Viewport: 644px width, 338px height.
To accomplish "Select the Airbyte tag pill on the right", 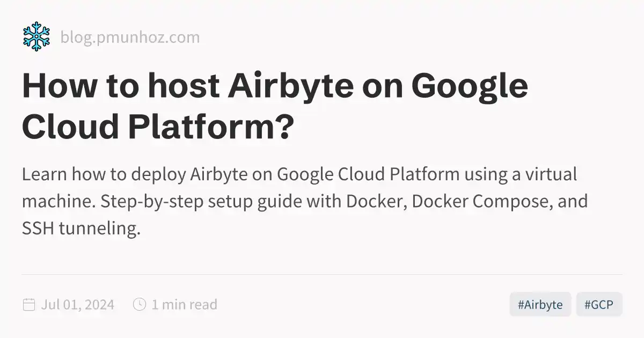I will (540, 304).
